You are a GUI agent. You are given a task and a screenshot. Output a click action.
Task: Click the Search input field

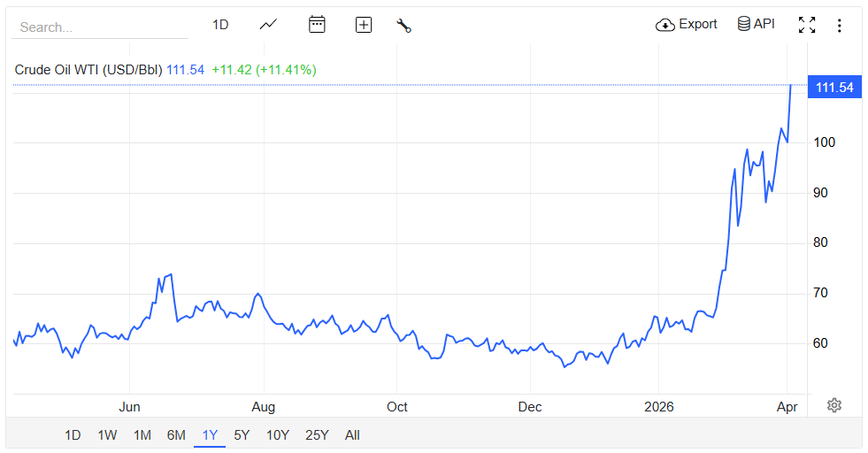(x=99, y=27)
